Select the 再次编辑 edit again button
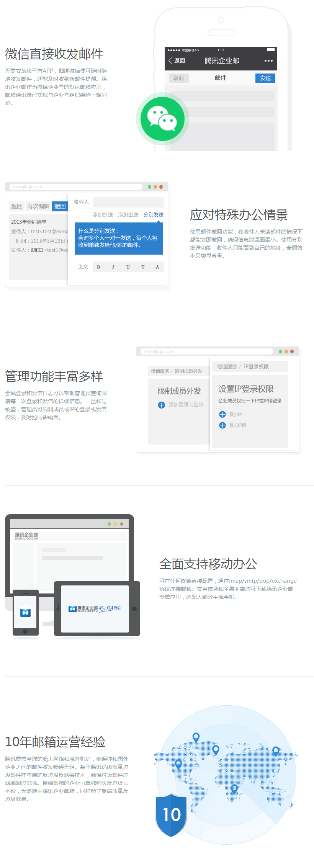Screen dimensions: 314x868 [38, 206]
